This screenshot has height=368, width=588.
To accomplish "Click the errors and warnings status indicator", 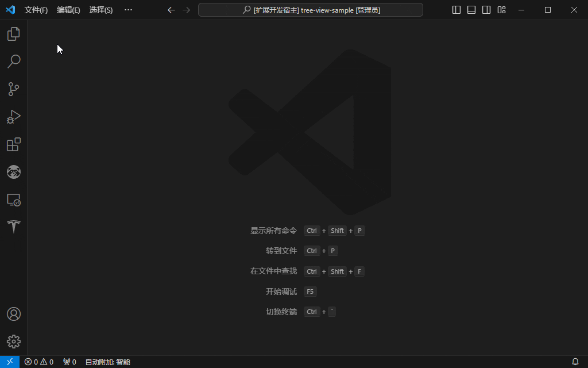I will [39, 362].
